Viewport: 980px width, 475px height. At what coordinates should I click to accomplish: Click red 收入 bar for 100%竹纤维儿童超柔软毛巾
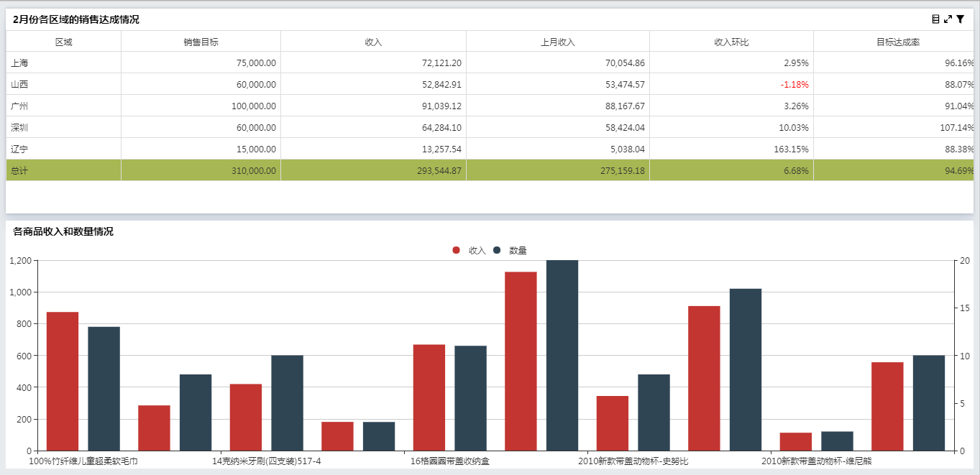[63, 381]
